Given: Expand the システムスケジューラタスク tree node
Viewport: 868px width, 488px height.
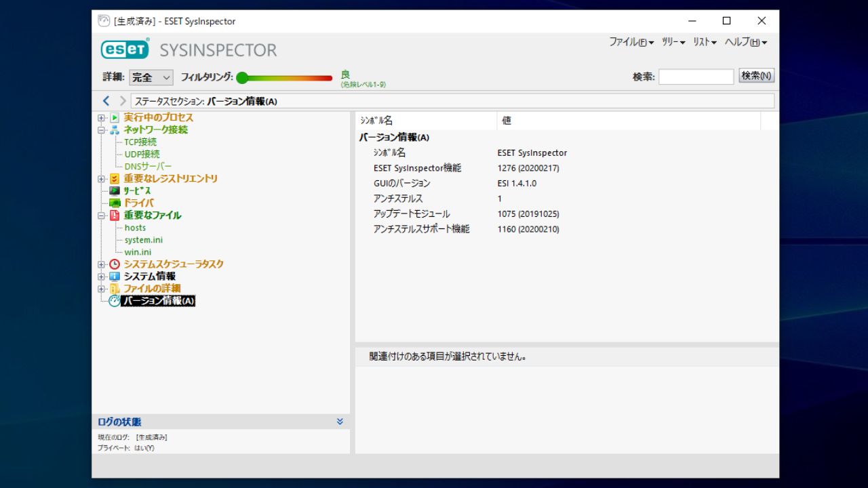Looking at the screenshot, I should (102, 264).
